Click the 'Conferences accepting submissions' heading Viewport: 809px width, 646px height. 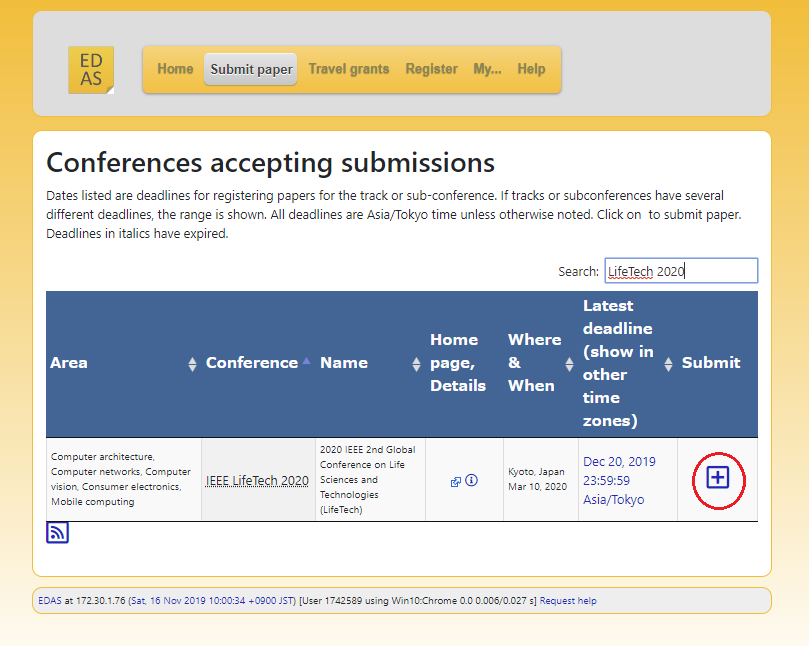270,163
